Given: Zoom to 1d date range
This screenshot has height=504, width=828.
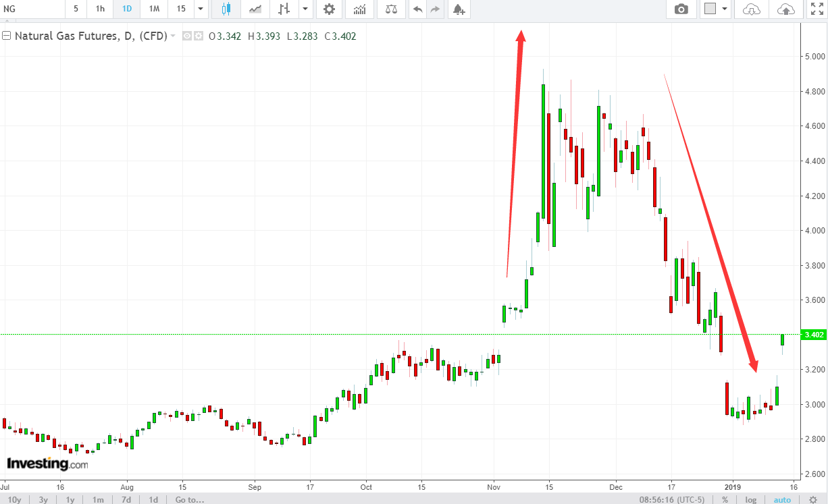Looking at the screenshot, I should click(x=153, y=499).
